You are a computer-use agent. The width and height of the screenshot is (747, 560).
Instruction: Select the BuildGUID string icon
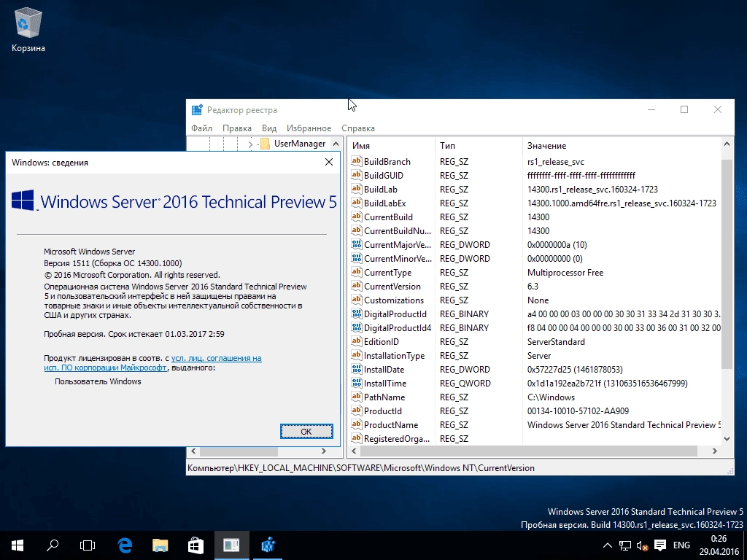pos(356,175)
